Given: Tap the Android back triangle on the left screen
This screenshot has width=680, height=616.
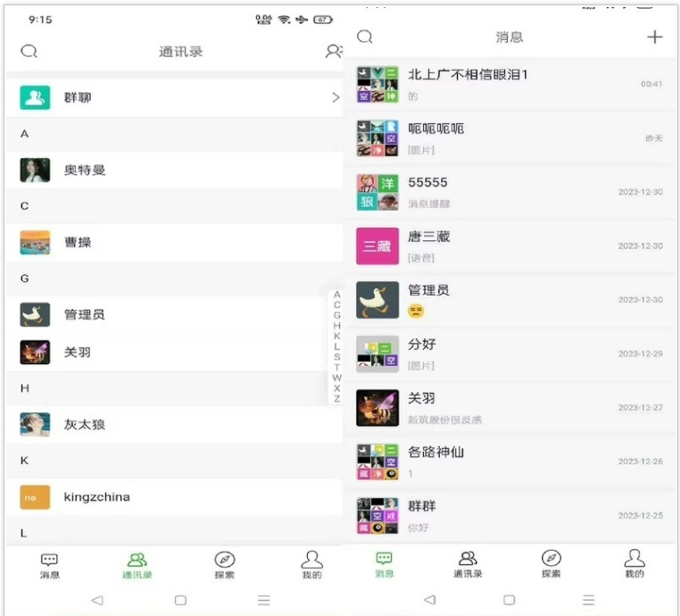Looking at the screenshot, I should (x=97, y=600).
